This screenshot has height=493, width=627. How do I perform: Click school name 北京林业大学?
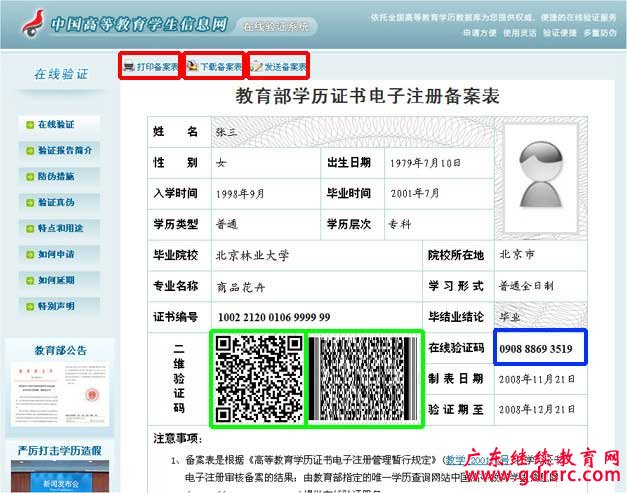click(x=252, y=255)
